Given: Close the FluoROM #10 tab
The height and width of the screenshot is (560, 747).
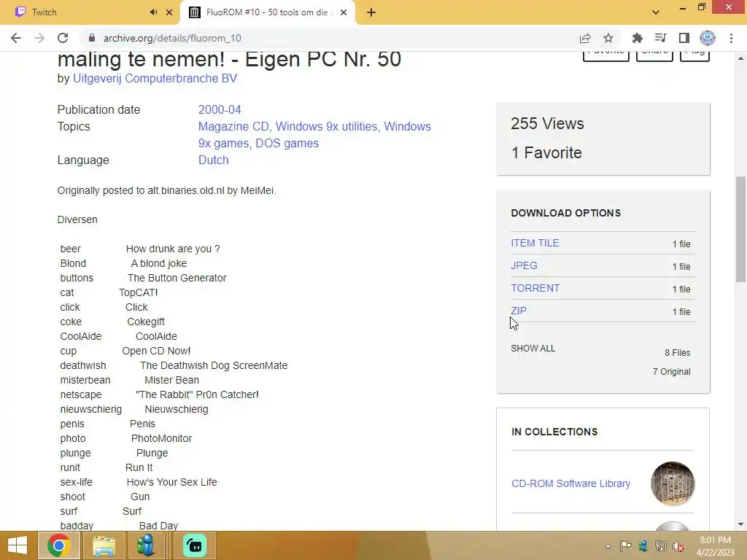Looking at the screenshot, I should [x=344, y=12].
